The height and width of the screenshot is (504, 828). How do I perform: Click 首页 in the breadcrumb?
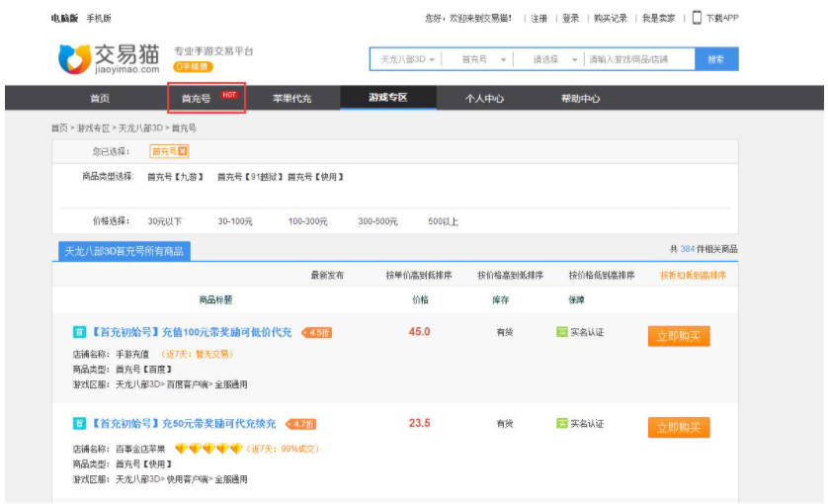tap(59, 128)
